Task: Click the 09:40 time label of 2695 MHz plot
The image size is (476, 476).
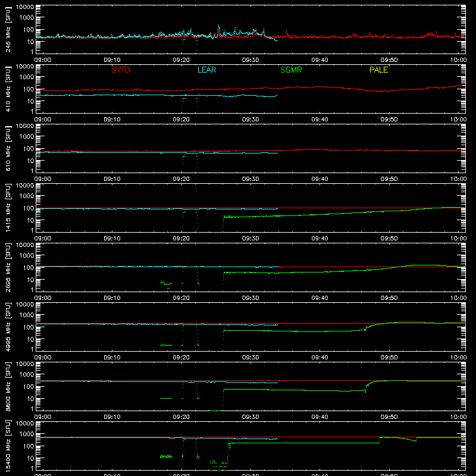Action: pos(320,298)
